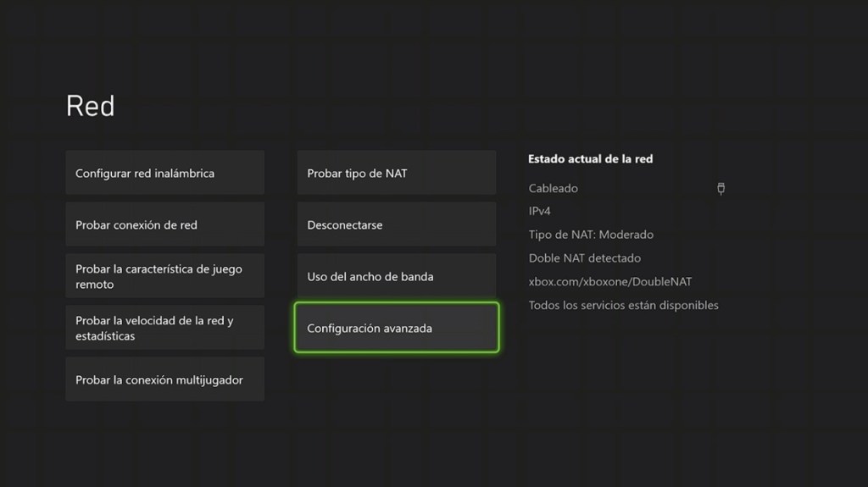
Task: Select the Tipo de NAT: Moderado status
Action: pos(591,235)
